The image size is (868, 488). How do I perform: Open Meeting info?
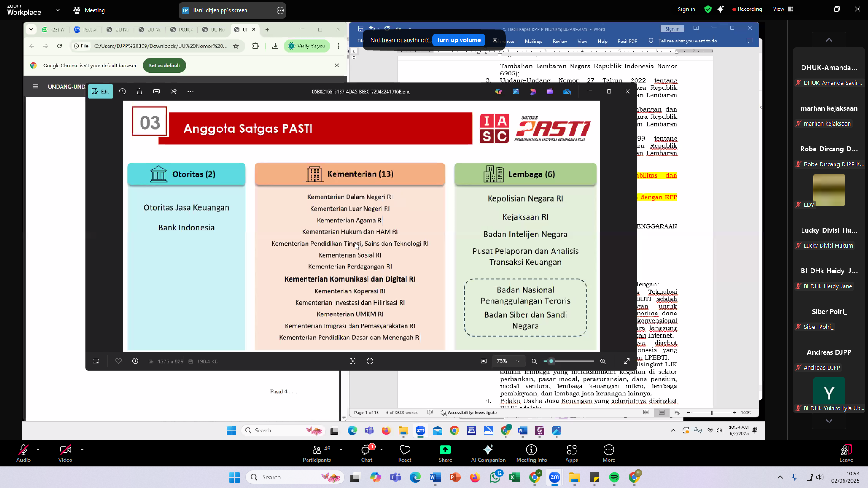[x=532, y=453]
